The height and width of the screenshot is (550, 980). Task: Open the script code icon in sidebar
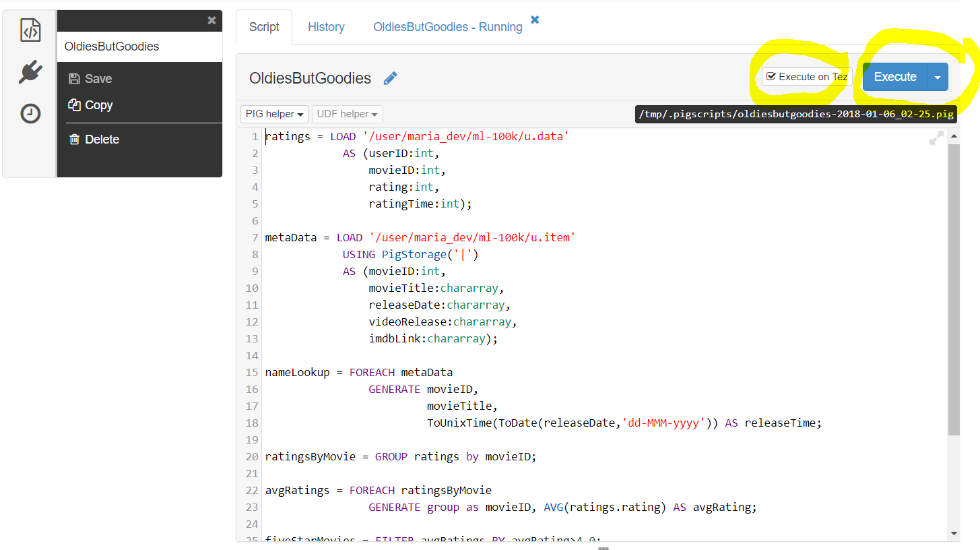(x=30, y=30)
